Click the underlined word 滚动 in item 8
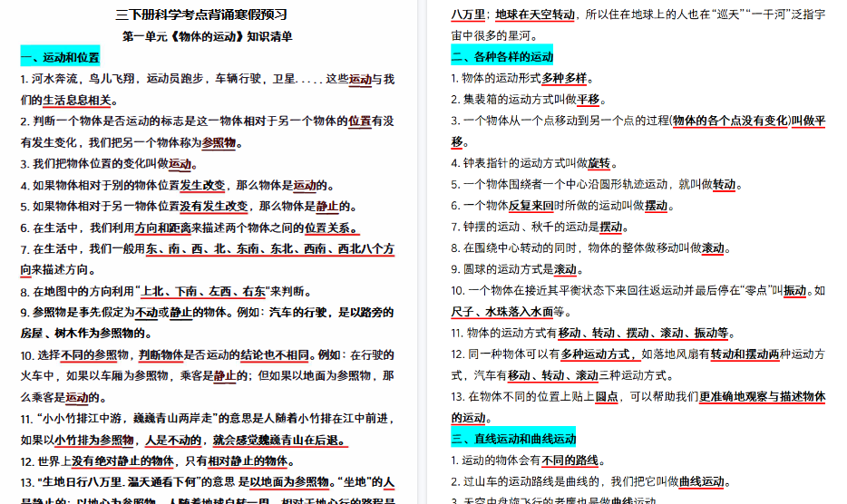 point(713,248)
